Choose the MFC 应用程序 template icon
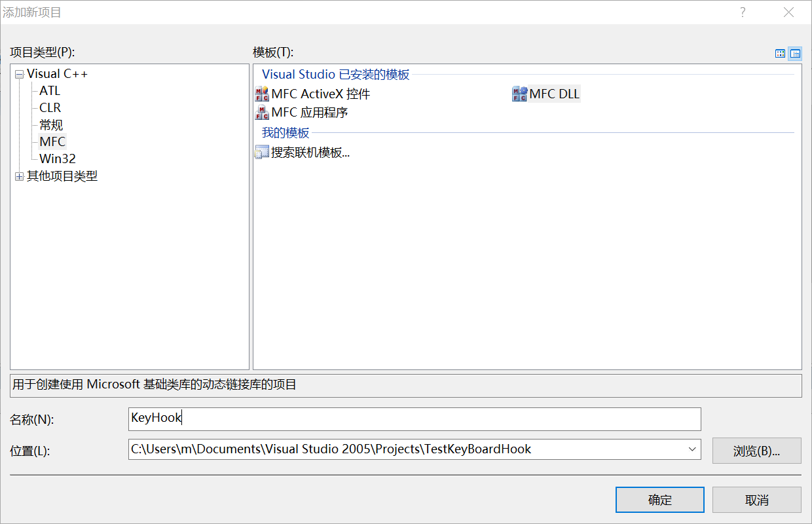The height and width of the screenshot is (524, 812). pyautogui.click(x=262, y=113)
